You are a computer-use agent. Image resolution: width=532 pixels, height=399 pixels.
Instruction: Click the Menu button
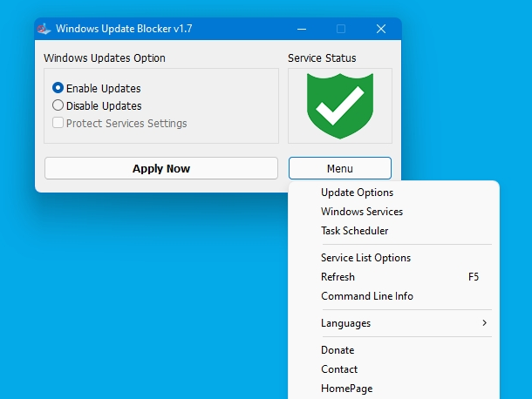coord(339,168)
